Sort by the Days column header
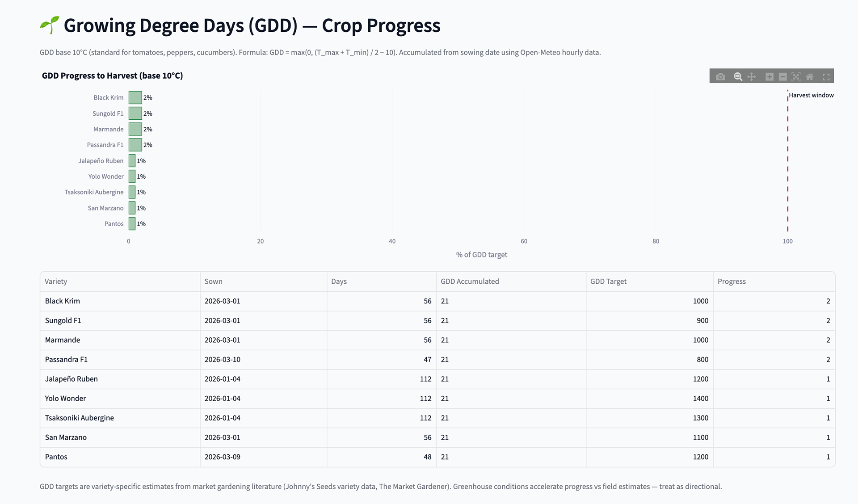 339,281
